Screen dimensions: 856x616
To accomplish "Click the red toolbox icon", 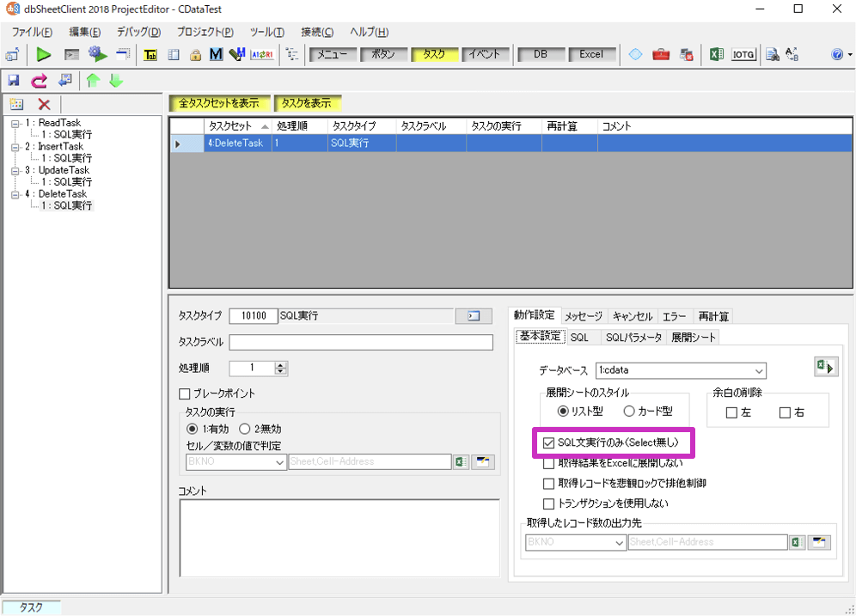I will pyautogui.click(x=660, y=55).
